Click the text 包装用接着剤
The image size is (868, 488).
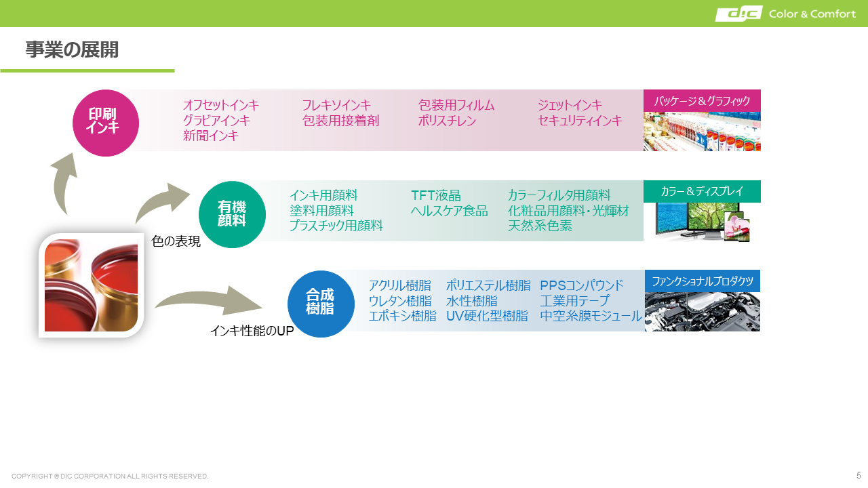coord(340,121)
